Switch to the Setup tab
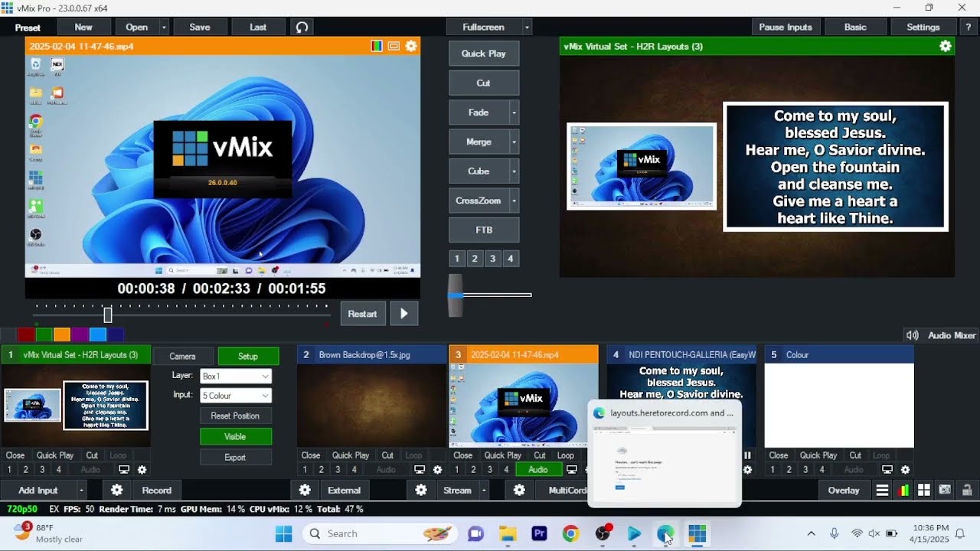This screenshot has height=551, width=980. point(248,357)
